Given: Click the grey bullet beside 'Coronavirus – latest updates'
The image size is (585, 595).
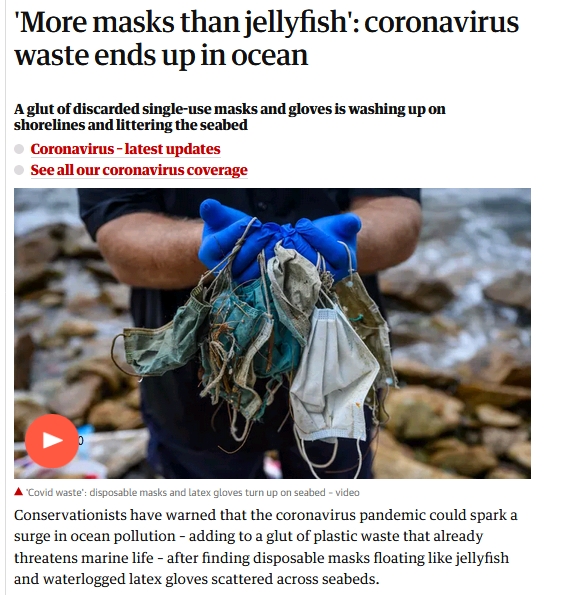Looking at the screenshot, I should [19, 149].
